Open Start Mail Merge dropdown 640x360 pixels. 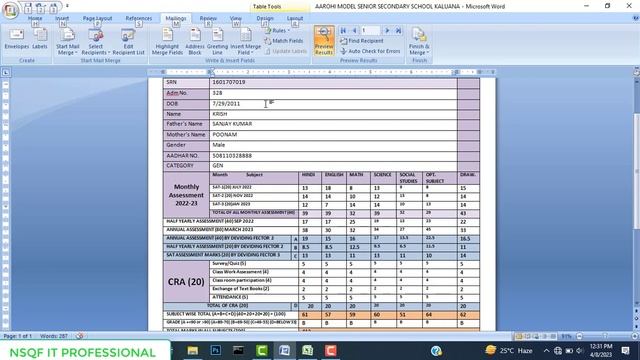(68, 42)
